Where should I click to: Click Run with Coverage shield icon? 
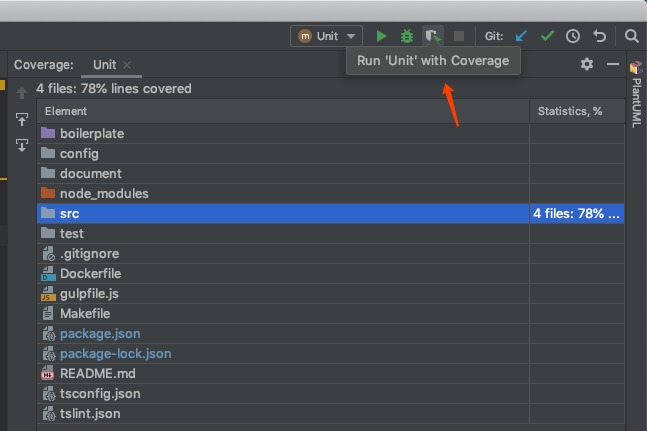[x=432, y=36]
